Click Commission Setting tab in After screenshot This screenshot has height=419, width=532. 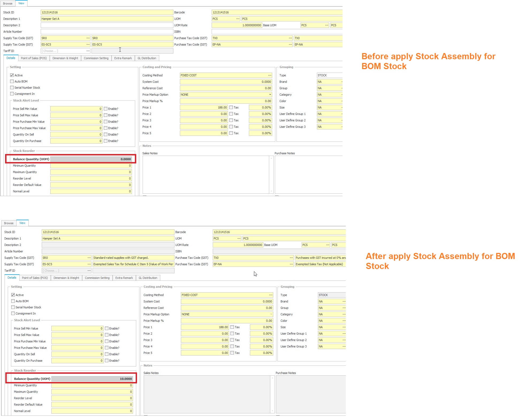(97, 278)
